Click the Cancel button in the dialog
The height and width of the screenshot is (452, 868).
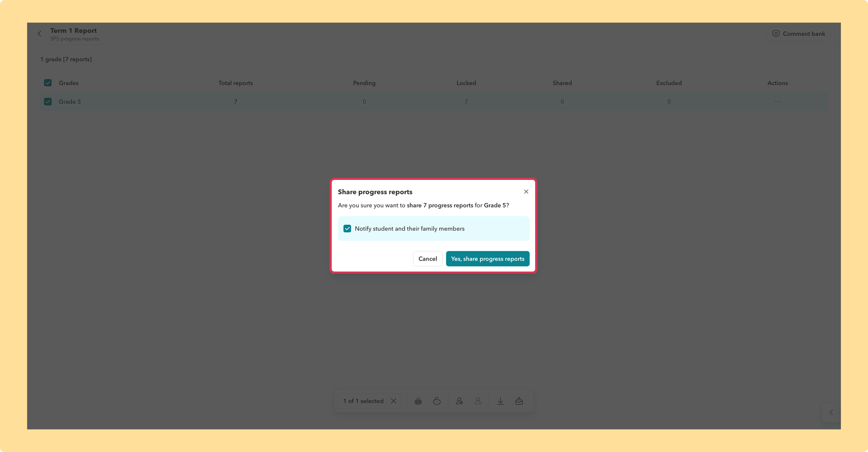[x=428, y=259]
